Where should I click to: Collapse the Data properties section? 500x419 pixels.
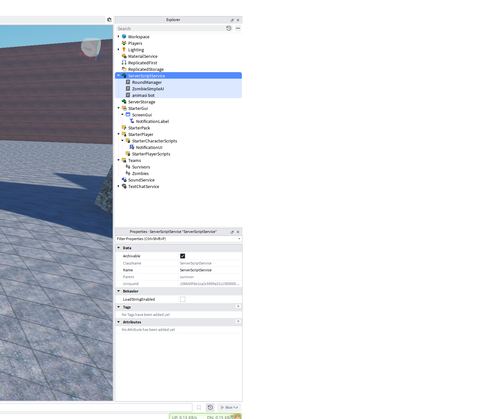click(119, 248)
